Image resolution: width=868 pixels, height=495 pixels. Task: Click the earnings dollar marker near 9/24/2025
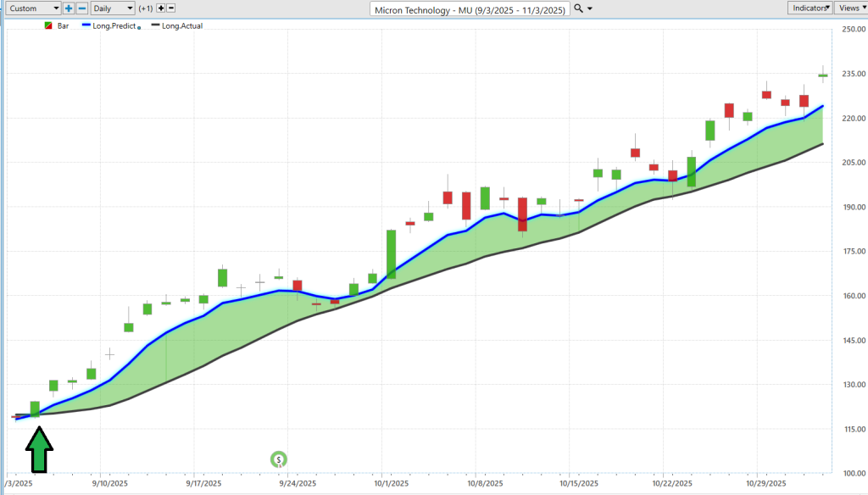[x=279, y=459]
